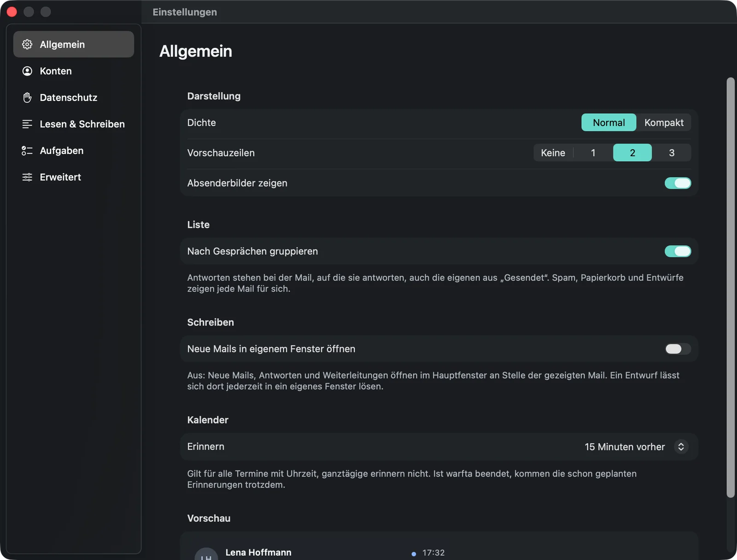The height and width of the screenshot is (560, 737).
Task: Set Vorschauzeilen to 1
Action: tap(593, 153)
